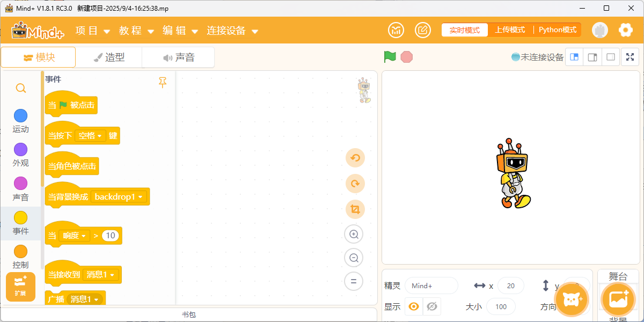
Task: Open the 响度 dropdown
Action: [x=75, y=236]
